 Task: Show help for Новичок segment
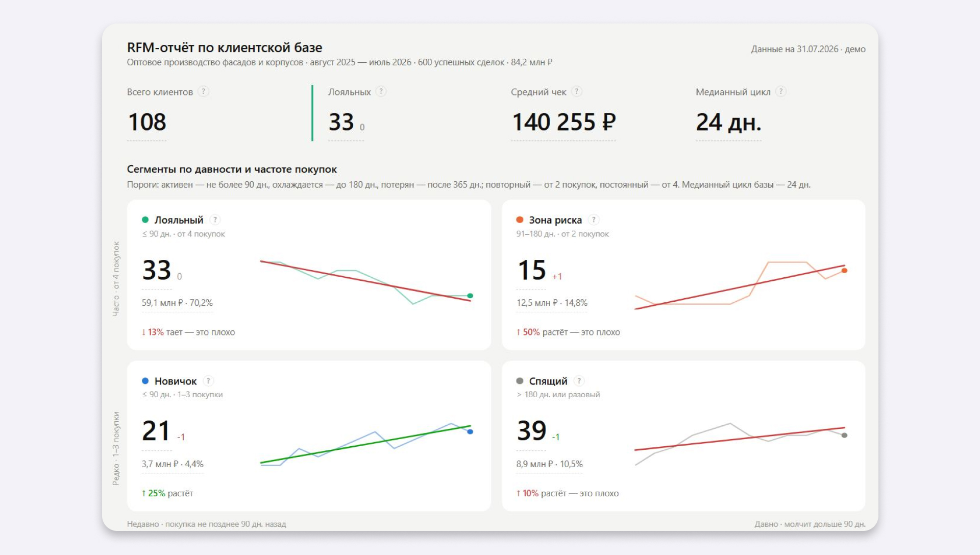(208, 381)
